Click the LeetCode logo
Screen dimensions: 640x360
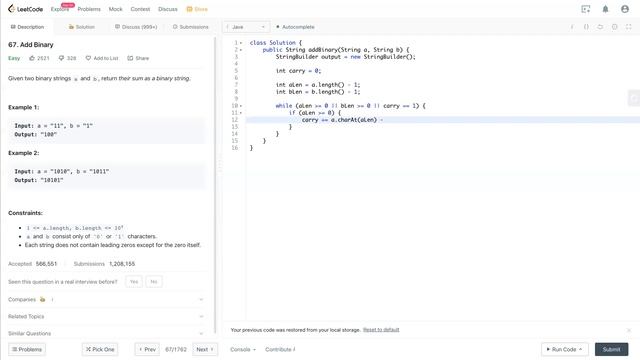click(25, 9)
